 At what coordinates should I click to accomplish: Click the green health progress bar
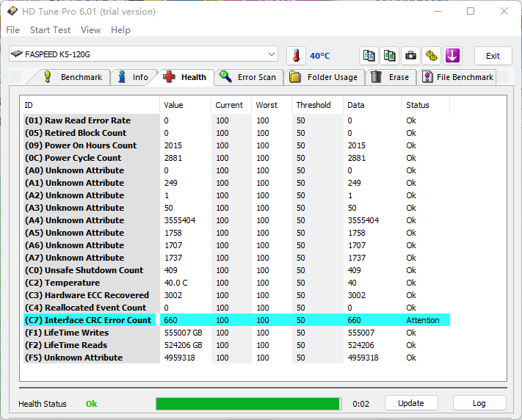249,404
